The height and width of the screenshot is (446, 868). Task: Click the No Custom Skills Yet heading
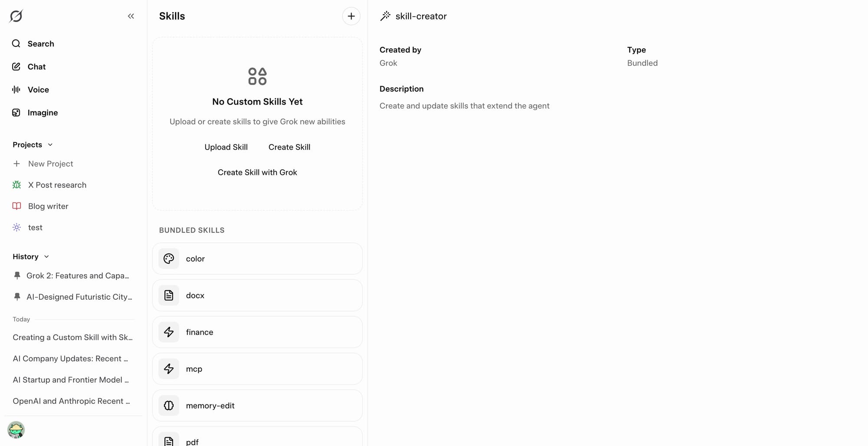coord(257,102)
